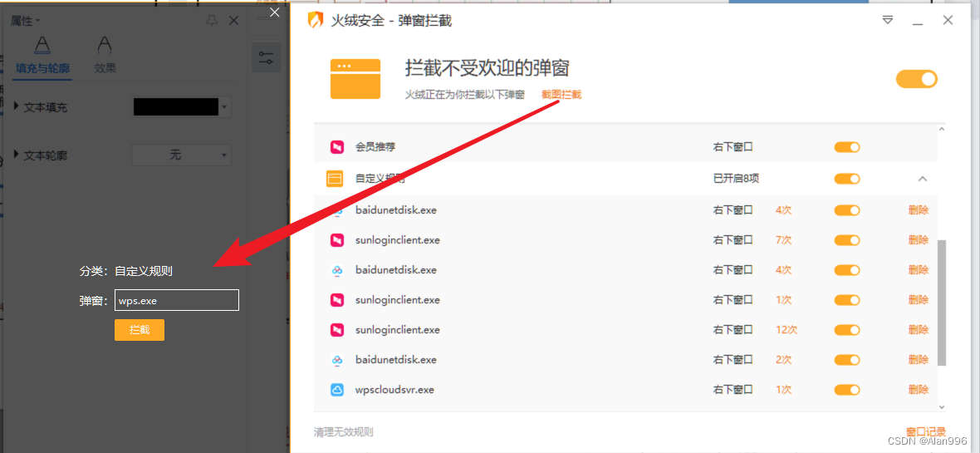Screen dimensions: 980x453
Task: Delete the baidunetdisk.exe 2次 rule
Action: tap(918, 360)
